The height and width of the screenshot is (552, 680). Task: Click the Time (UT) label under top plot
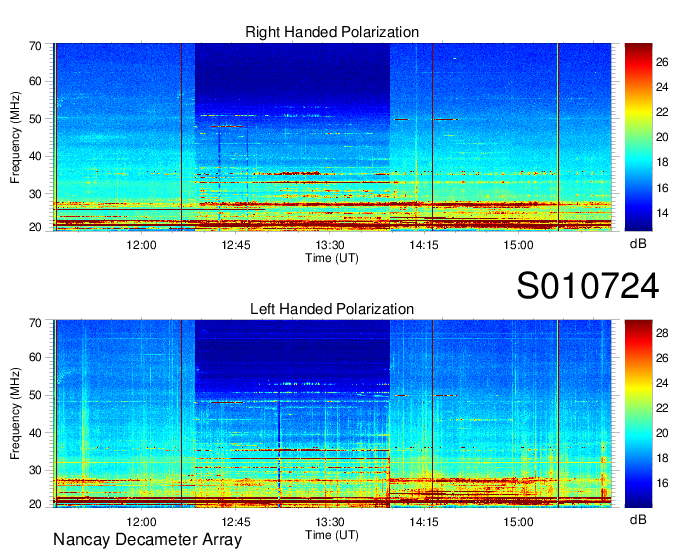coord(332,258)
